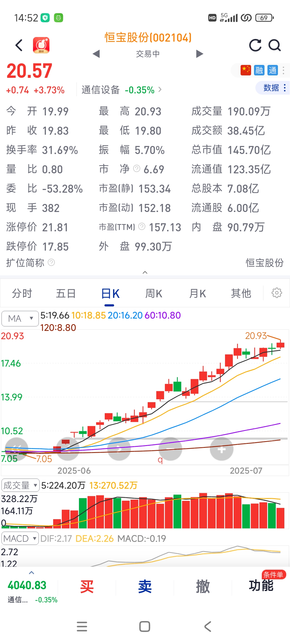The image size is (290, 644).
Task: Tap the current price 20.57
Action: click(x=29, y=71)
